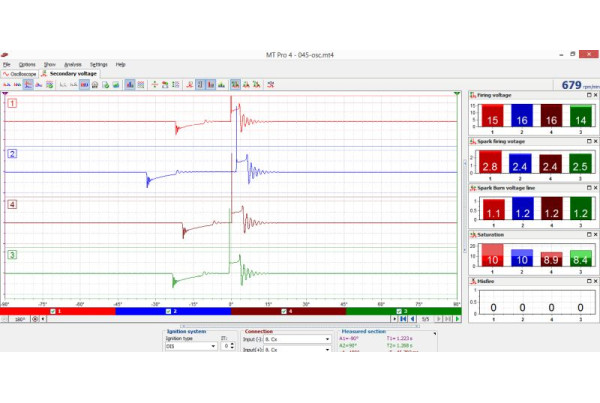Click the green channel 3 label on waveform
Image resolution: width=600 pixels, height=403 pixels.
12,255
